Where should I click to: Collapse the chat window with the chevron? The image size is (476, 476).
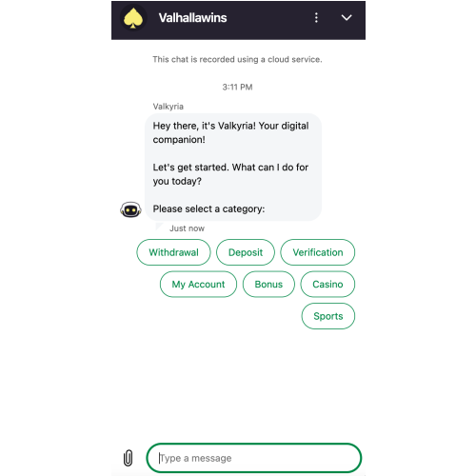(347, 18)
